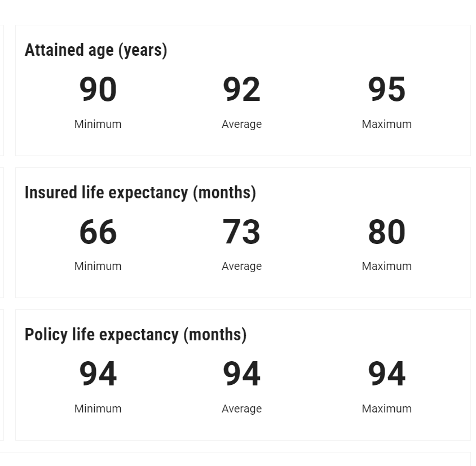Click the Insured life expectancy (months) heading

click(140, 193)
